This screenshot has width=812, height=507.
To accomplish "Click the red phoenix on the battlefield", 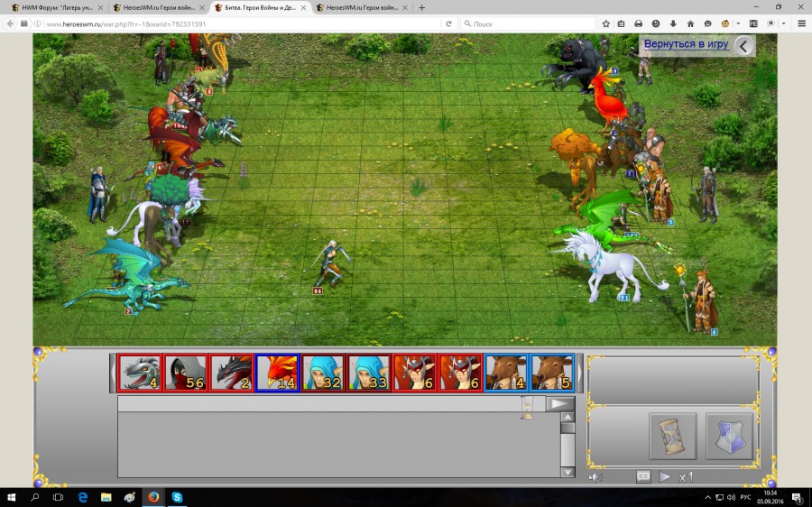I will click(611, 98).
